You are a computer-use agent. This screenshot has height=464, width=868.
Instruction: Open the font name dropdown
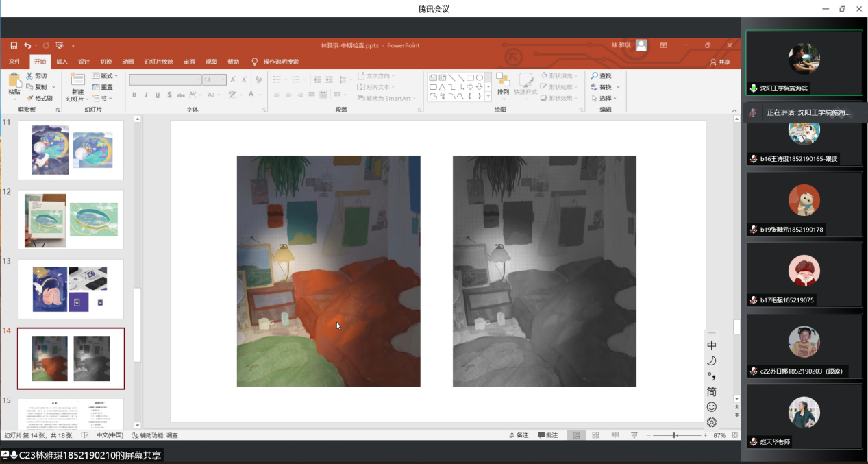pyautogui.click(x=199, y=80)
